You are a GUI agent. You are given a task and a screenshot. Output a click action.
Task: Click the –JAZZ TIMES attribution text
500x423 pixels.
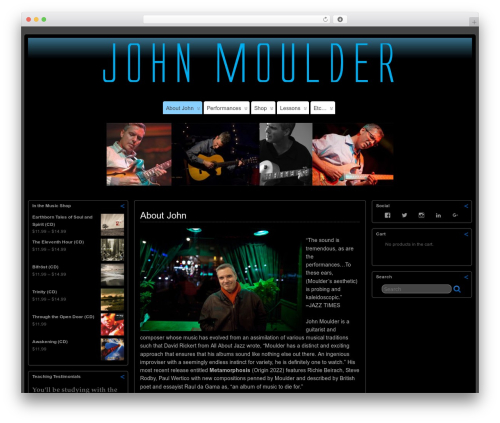pos(323,305)
